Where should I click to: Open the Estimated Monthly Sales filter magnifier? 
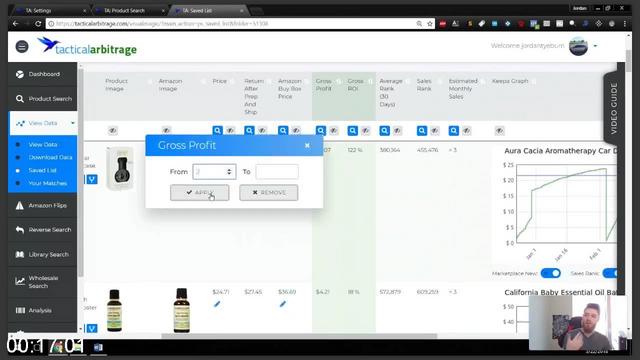tap(453, 131)
